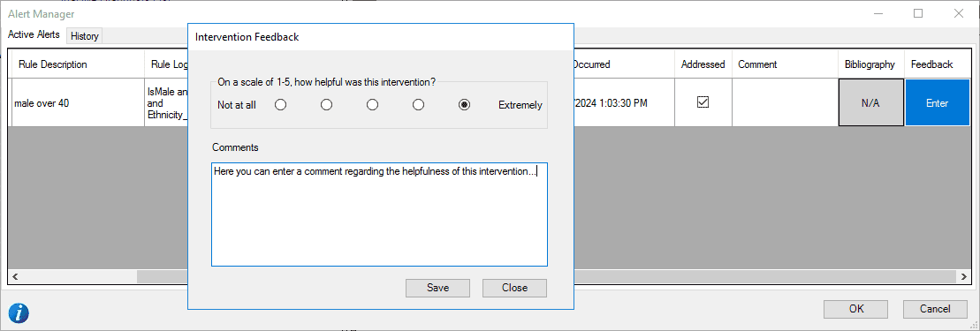980x331 pixels.
Task: Click OK in Alert Manager
Action: click(x=855, y=309)
